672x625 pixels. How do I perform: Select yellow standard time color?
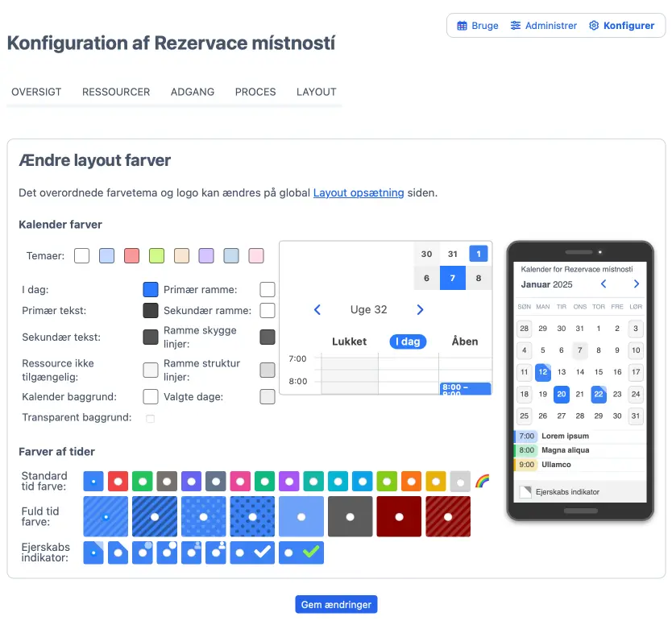(x=436, y=482)
